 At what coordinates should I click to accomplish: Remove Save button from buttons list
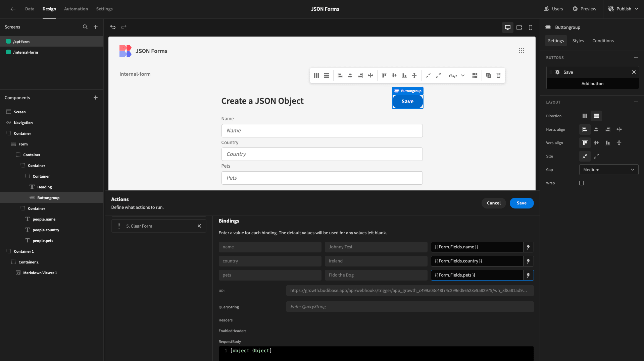coord(634,72)
